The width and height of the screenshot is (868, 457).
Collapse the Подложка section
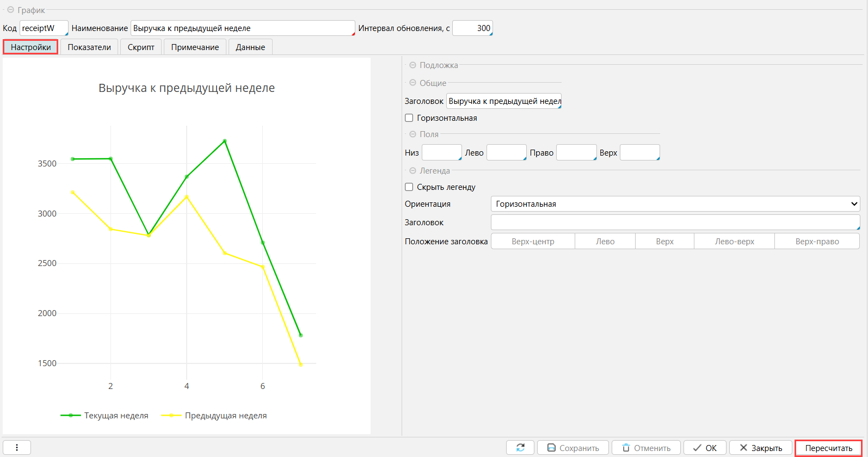pyautogui.click(x=413, y=65)
